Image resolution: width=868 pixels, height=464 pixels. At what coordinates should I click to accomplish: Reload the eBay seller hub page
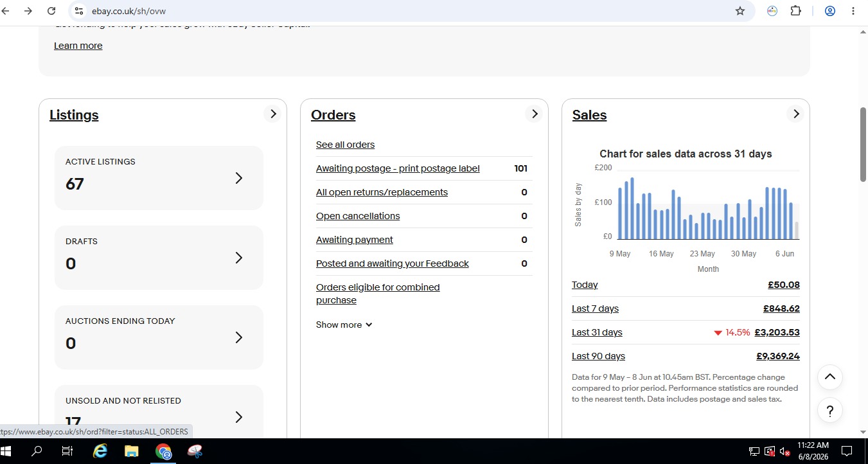[x=51, y=11]
